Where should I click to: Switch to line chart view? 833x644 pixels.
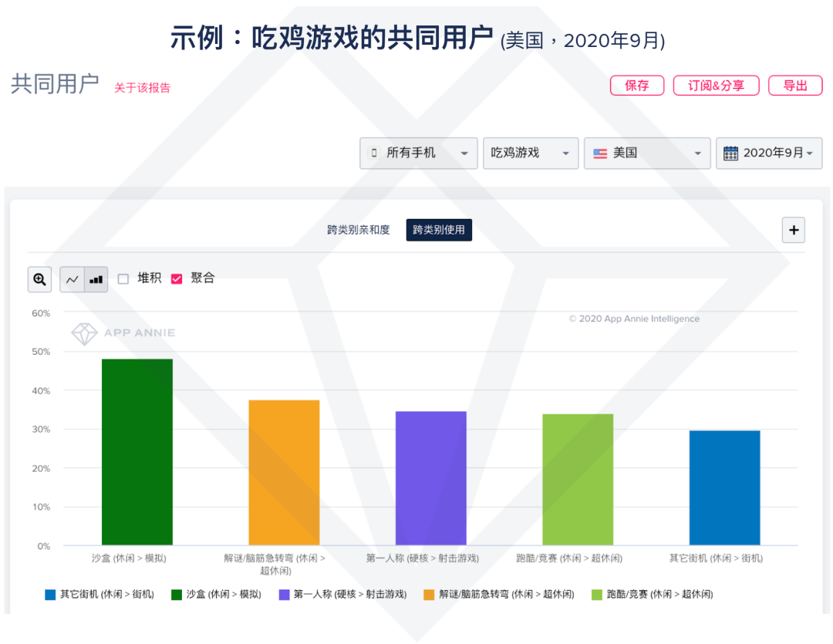click(73, 279)
